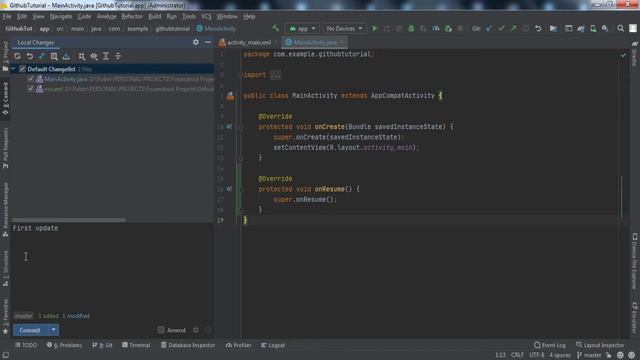Open the File menu
Screen dimensions: 640x360
coord(7,17)
